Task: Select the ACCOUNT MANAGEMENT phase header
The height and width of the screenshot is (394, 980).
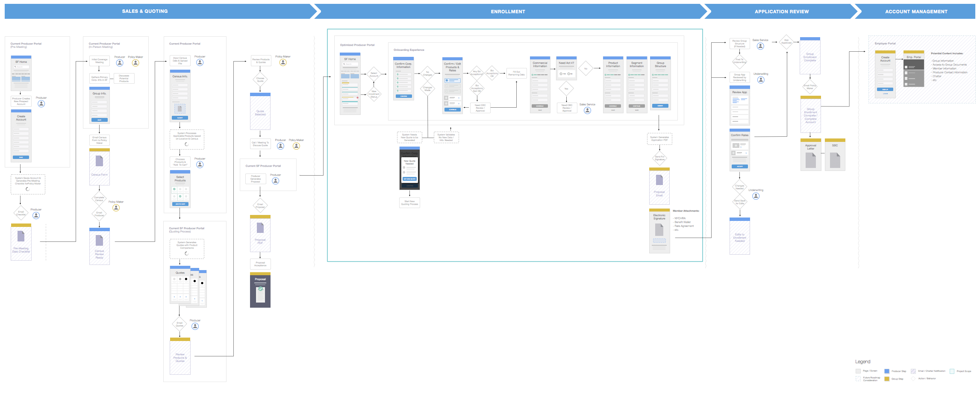Action: tap(916, 12)
